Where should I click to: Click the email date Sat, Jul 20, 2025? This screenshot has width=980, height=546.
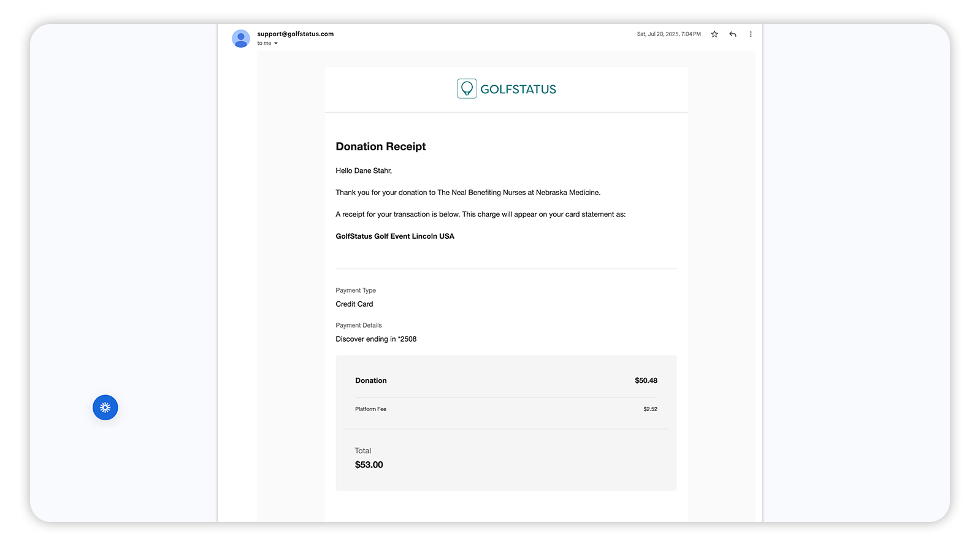669,34
